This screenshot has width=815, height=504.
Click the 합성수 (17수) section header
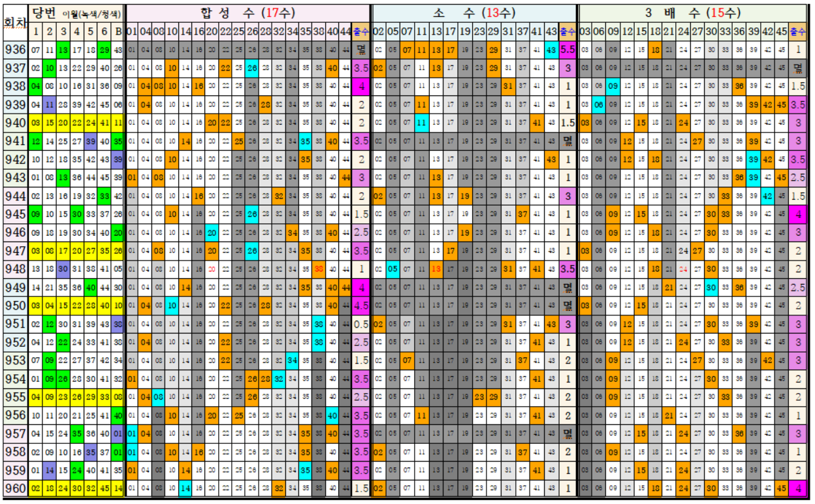(247, 13)
